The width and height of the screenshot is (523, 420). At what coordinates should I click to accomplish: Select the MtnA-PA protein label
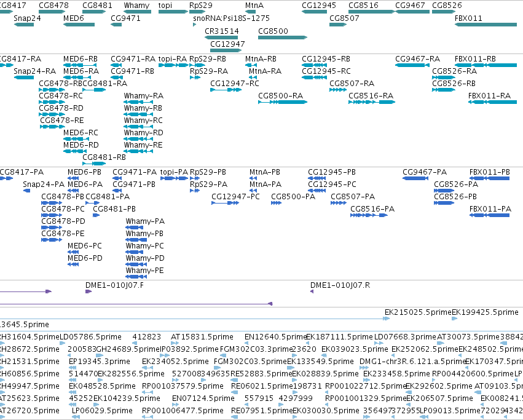pyautogui.click(x=265, y=184)
